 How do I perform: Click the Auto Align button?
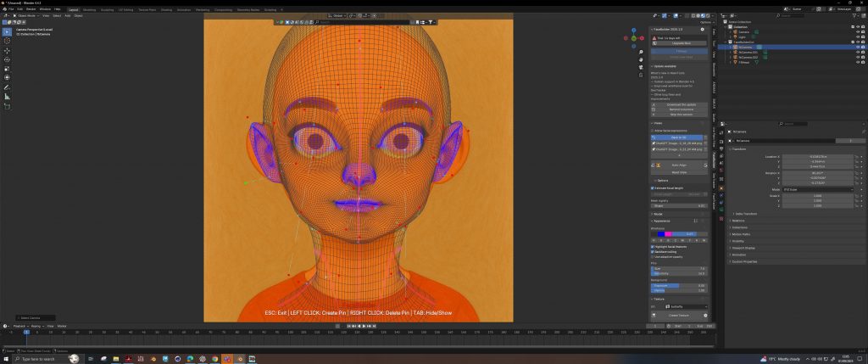click(x=677, y=165)
